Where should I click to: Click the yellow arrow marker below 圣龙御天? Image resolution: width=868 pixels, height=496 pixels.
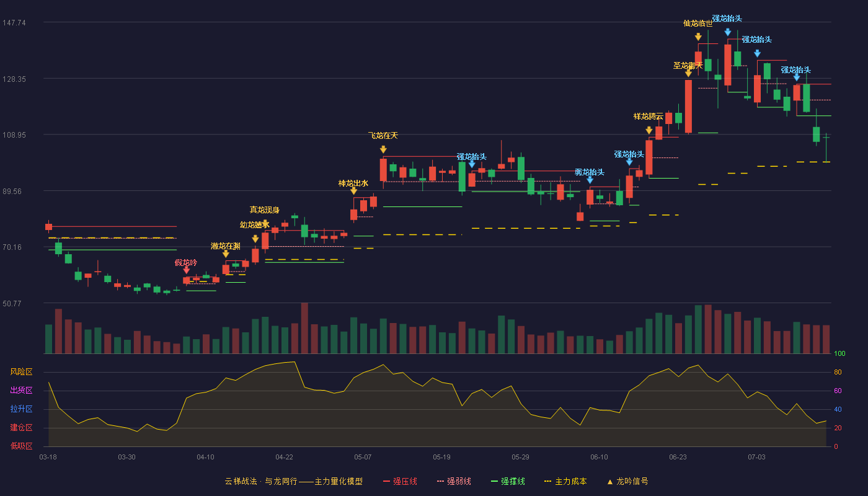coord(688,73)
